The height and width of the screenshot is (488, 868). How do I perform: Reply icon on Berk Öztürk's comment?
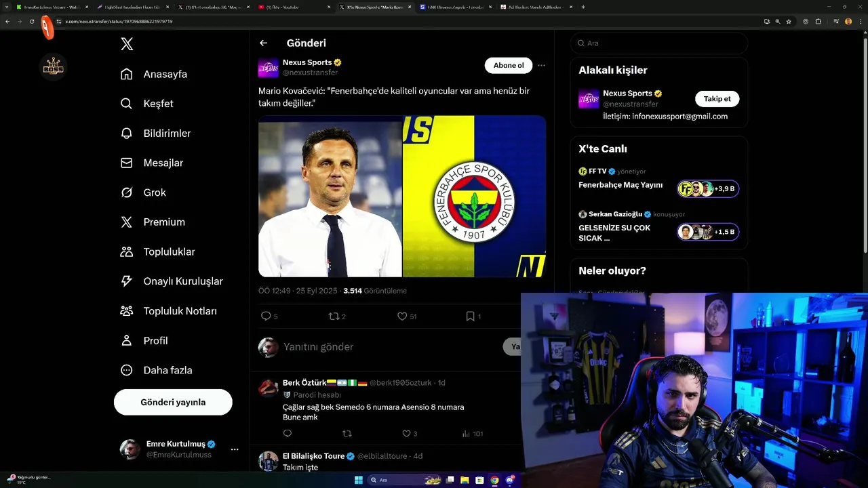(x=288, y=434)
